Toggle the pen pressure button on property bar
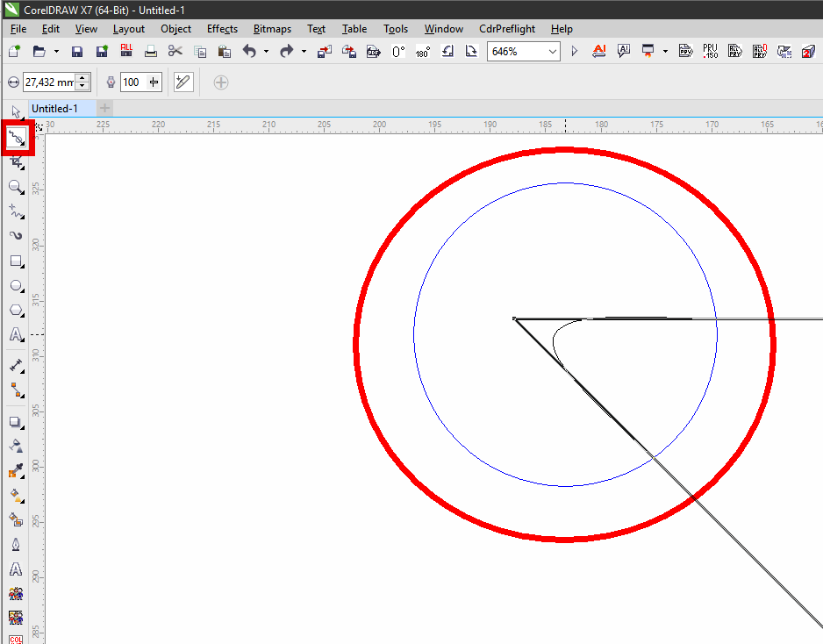This screenshot has width=823, height=644. coord(183,82)
